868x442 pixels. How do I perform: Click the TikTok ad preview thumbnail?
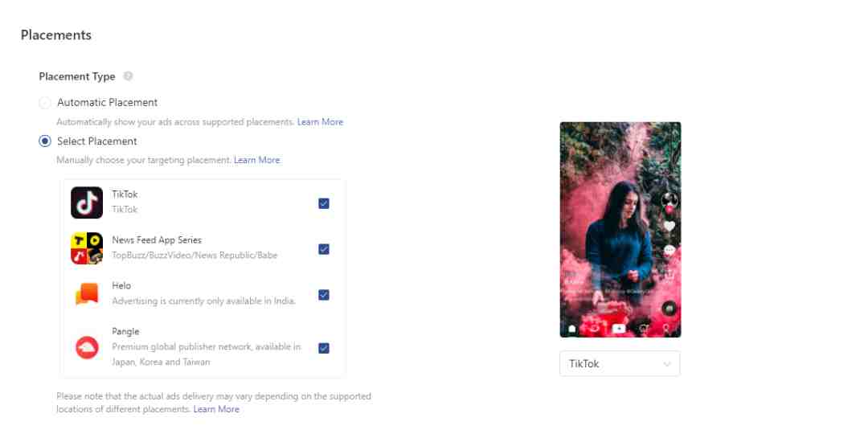(x=620, y=230)
